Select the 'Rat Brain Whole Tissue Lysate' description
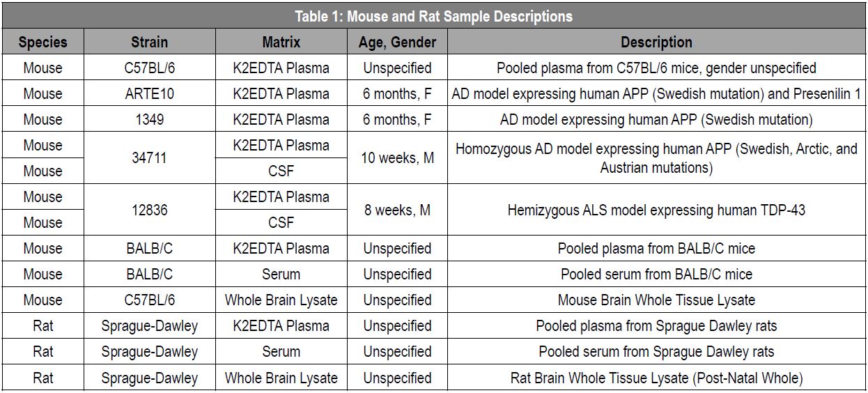This screenshot has width=868, height=393. coord(656,378)
